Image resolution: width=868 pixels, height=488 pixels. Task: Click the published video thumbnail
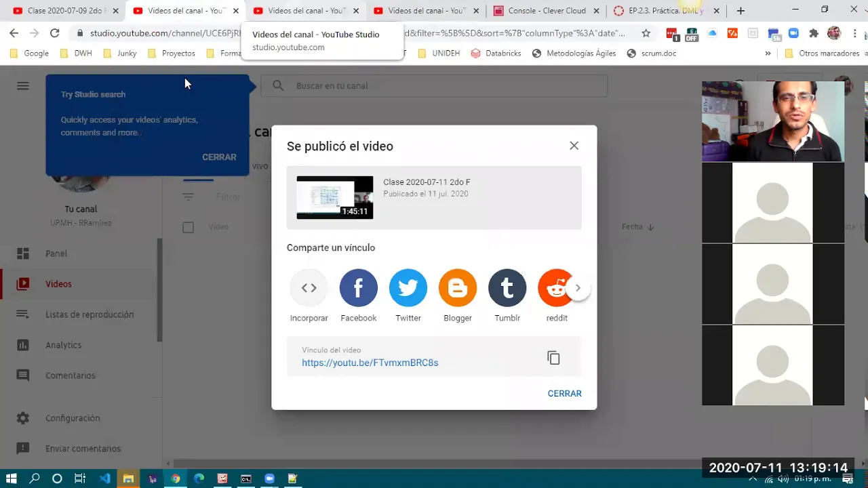point(335,197)
